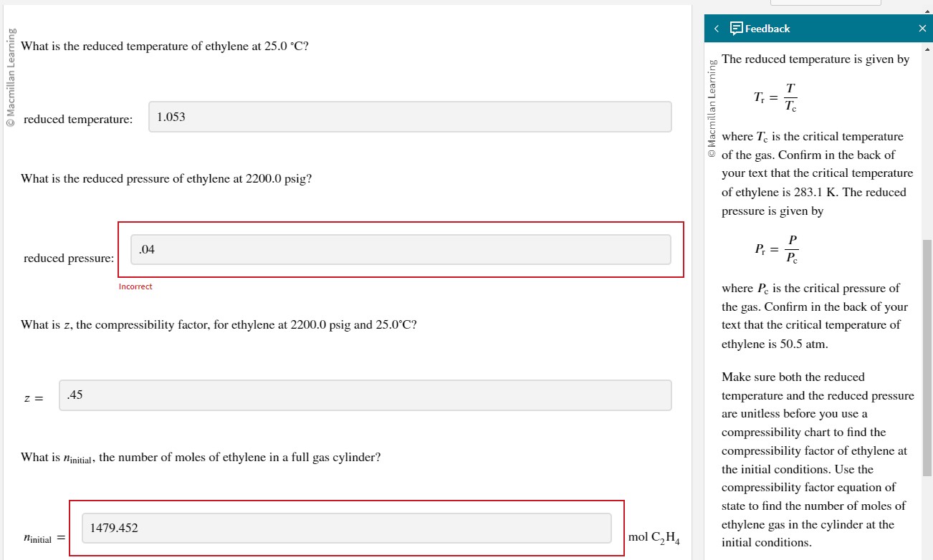
Task: Click the vertical Macmillan Learning copyright text
Action: pyautogui.click(x=11, y=76)
